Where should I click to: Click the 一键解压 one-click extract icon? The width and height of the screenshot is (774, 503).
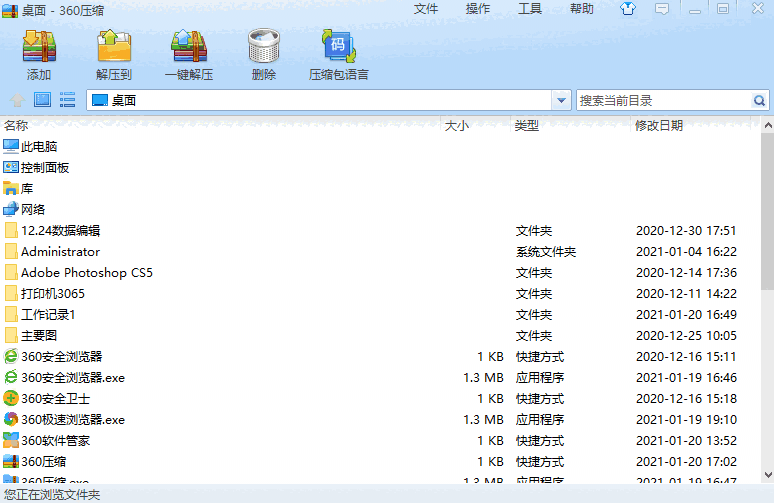click(x=189, y=46)
